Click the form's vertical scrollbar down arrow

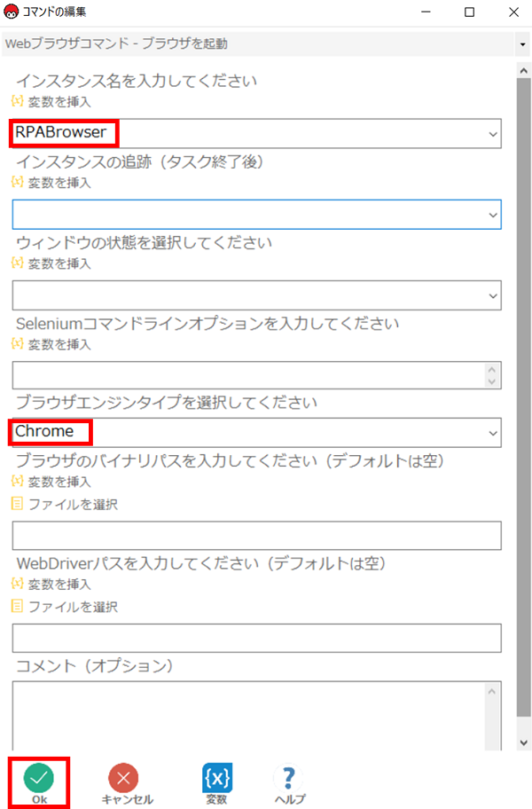524,743
